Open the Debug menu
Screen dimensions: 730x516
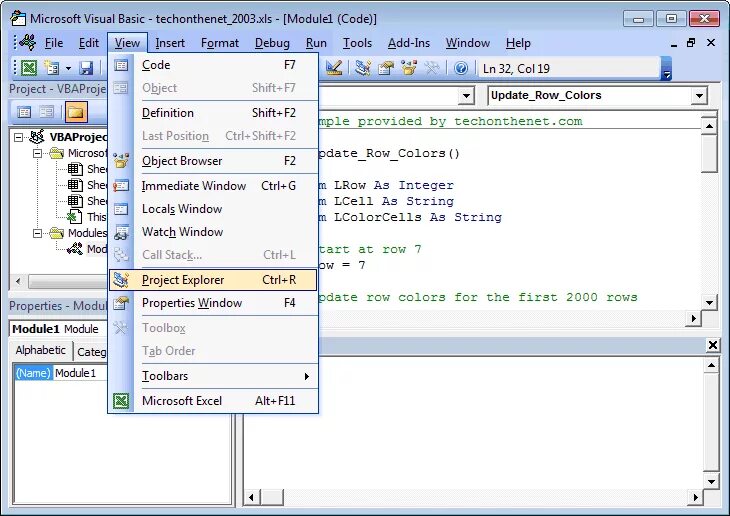(272, 43)
